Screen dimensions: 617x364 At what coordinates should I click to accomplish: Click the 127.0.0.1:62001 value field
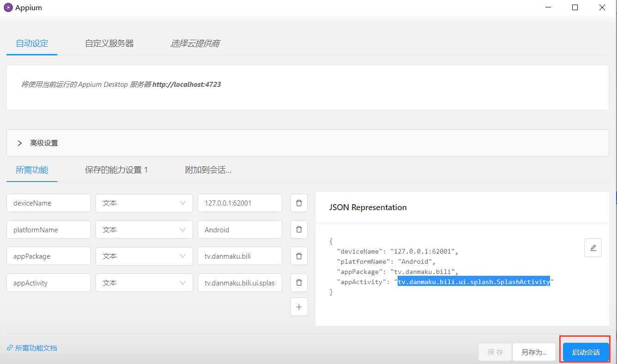click(240, 203)
